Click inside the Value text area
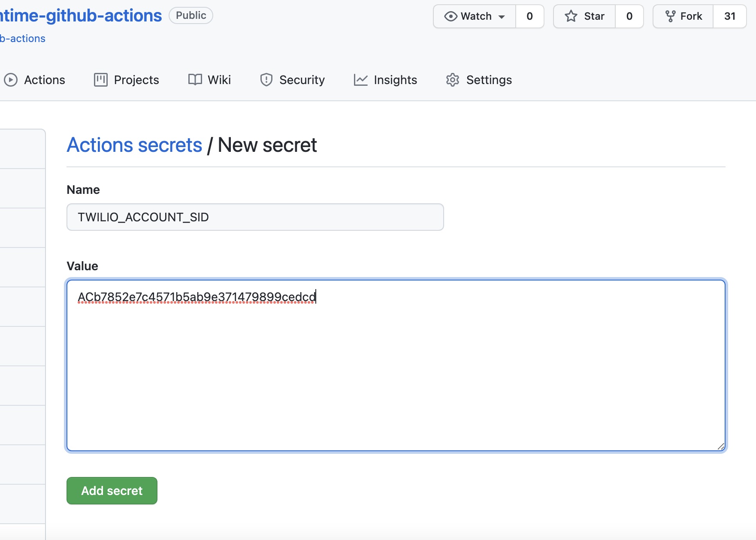 (396, 365)
